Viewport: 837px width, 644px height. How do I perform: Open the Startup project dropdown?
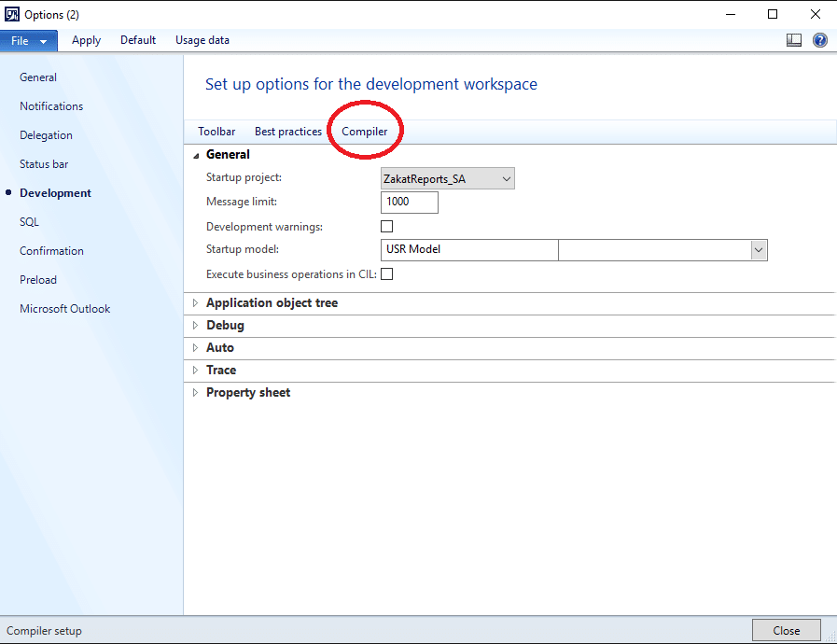pyautogui.click(x=506, y=177)
